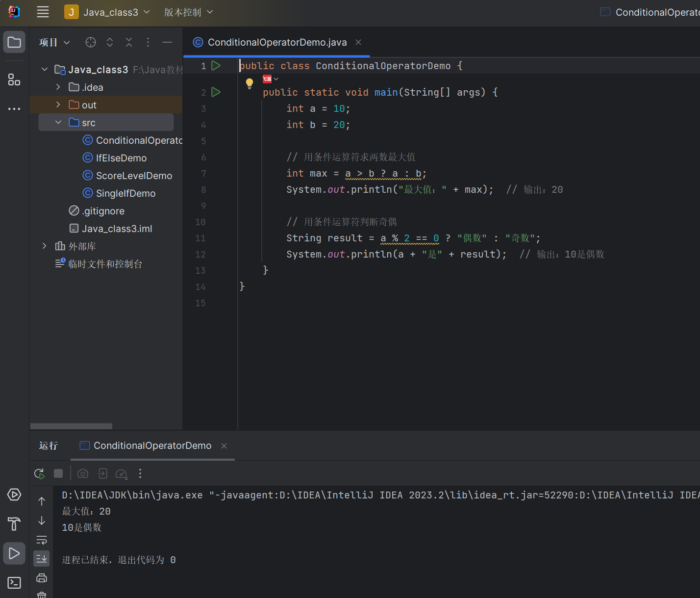700x598 pixels.
Task: Click the print console output icon
Action: [x=42, y=578]
